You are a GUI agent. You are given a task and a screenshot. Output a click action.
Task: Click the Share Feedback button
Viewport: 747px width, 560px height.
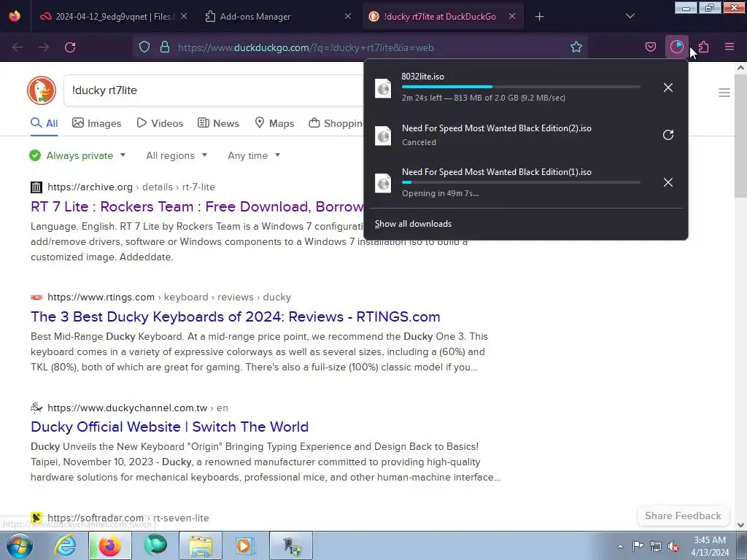click(683, 516)
